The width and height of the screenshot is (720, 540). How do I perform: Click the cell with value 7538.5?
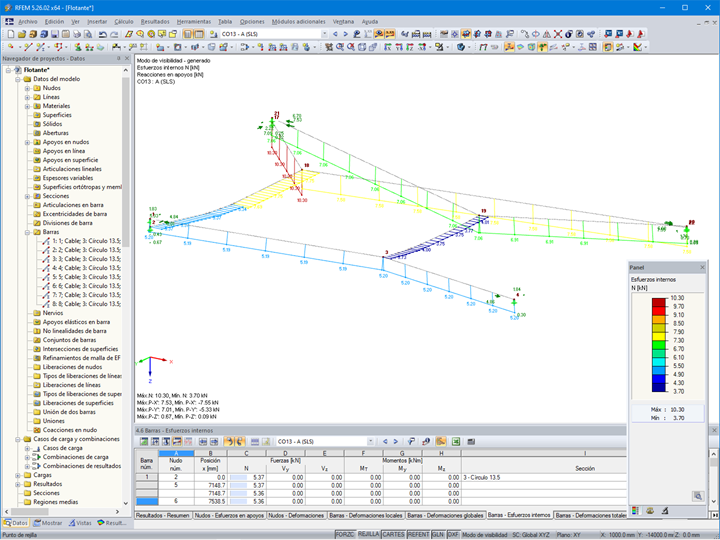pos(210,501)
